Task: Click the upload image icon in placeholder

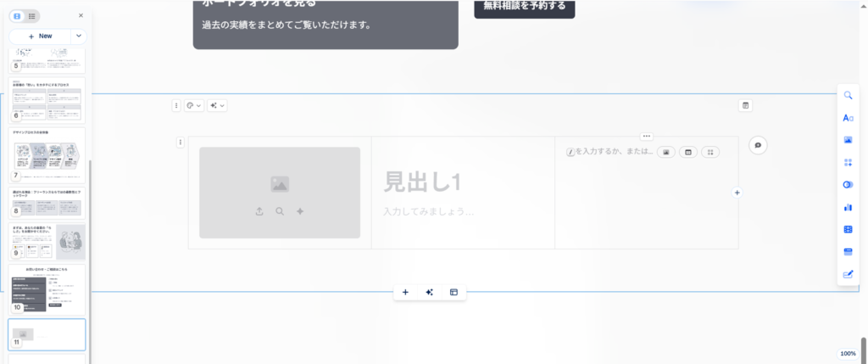Action: 259,211
